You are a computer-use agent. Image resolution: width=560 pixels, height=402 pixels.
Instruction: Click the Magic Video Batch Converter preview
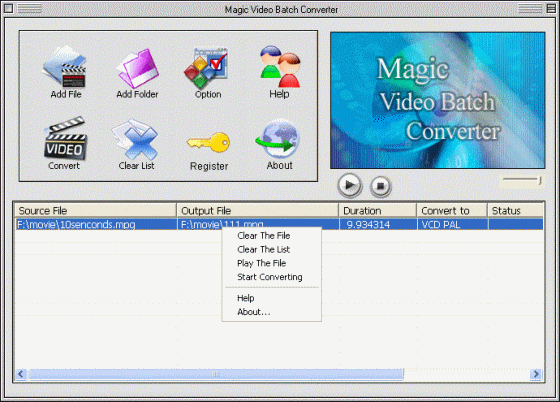click(438, 100)
